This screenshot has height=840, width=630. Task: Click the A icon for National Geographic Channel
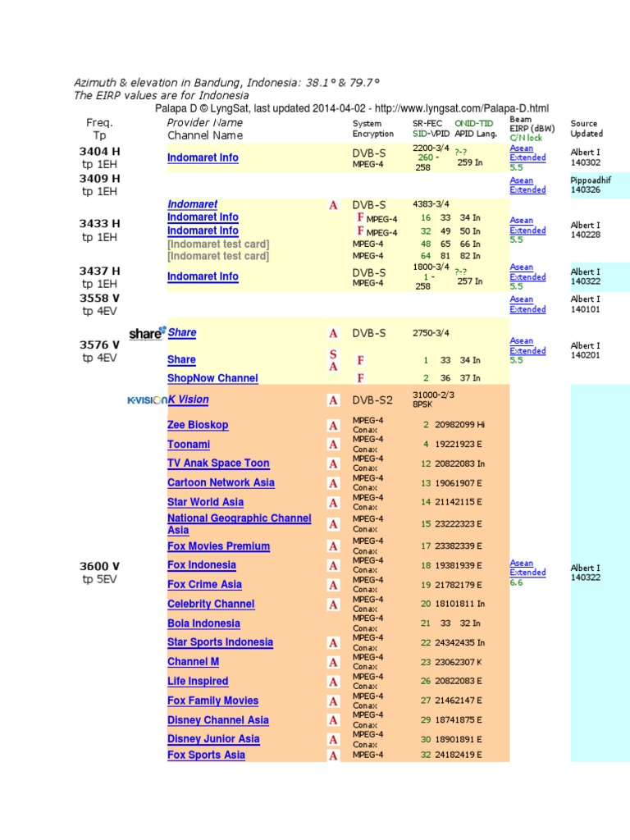[x=333, y=524]
